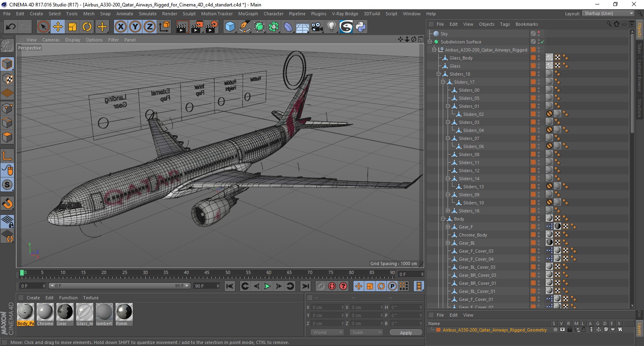
Task: Expand the Sliders_16 tree node
Action: pos(448,211)
